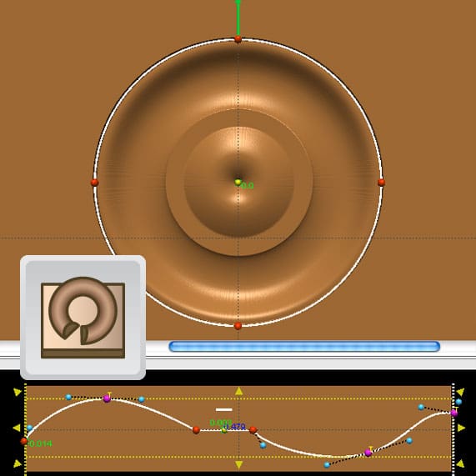The image size is (476, 476).
Task: Click the blue horizontal bar below the preview
Action: click(304, 347)
